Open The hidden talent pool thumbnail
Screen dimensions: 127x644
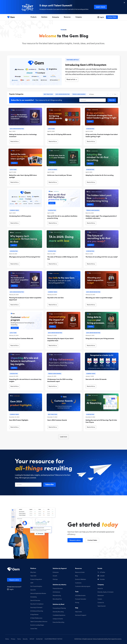[102, 198]
